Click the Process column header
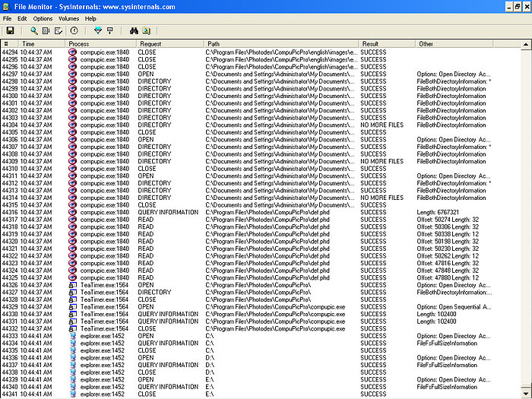The image size is (532, 399). pos(100,44)
